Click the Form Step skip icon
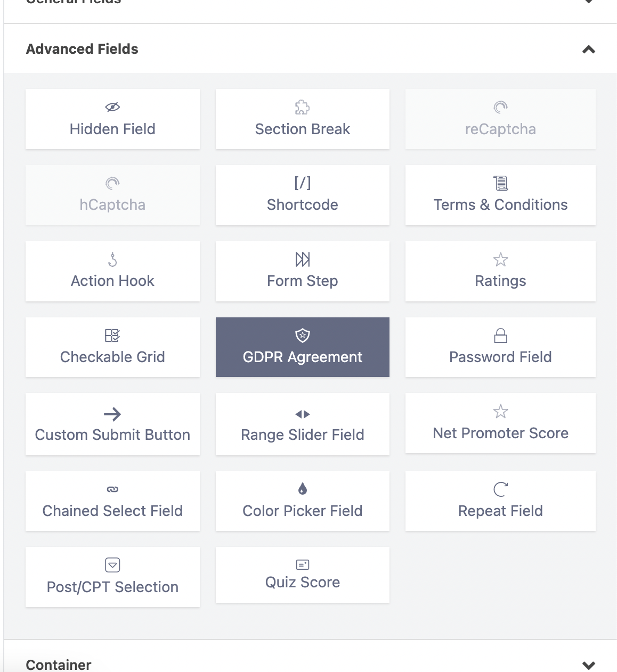 coord(302,259)
